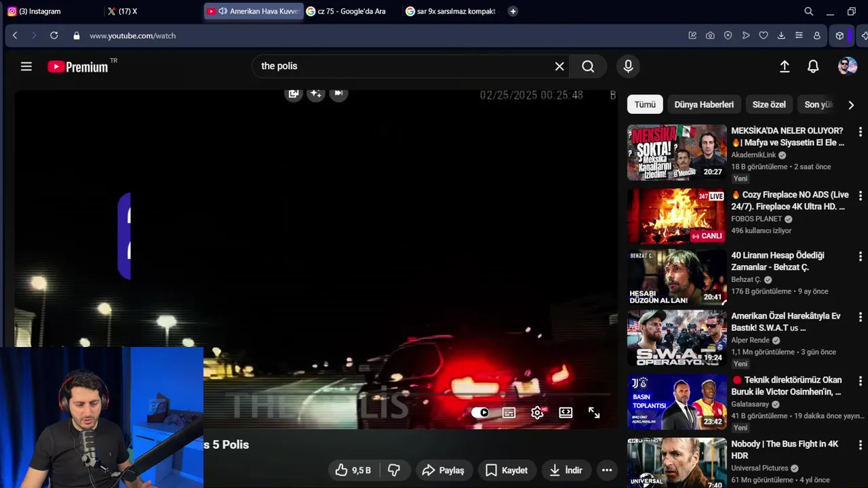Reload the page
The height and width of the screenshot is (488, 868).
coord(54,36)
